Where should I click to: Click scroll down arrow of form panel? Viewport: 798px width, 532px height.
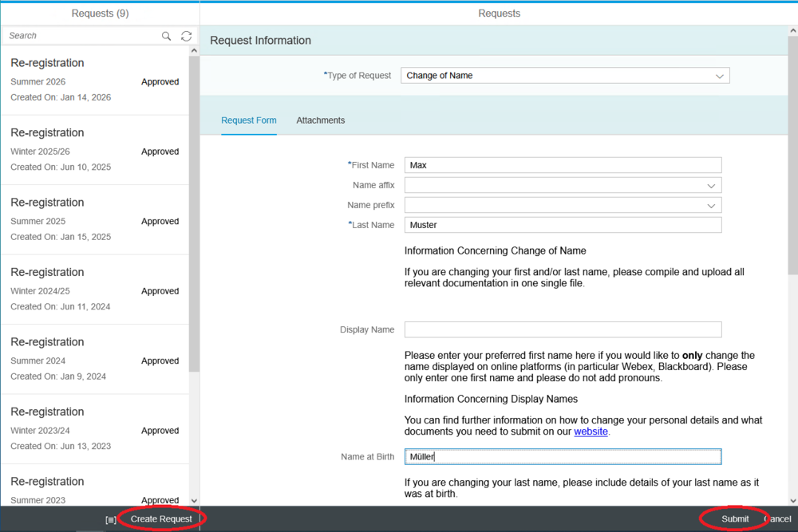793,501
